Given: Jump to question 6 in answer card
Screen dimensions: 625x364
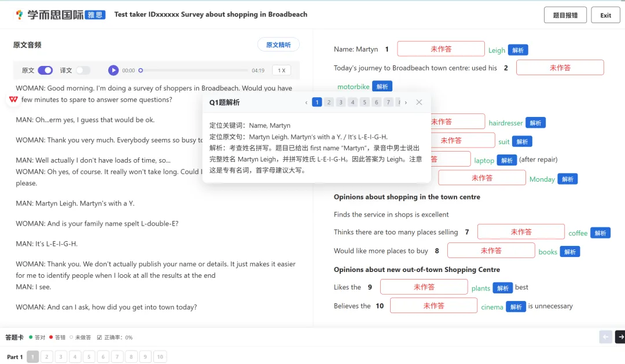Looking at the screenshot, I should tap(103, 357).
